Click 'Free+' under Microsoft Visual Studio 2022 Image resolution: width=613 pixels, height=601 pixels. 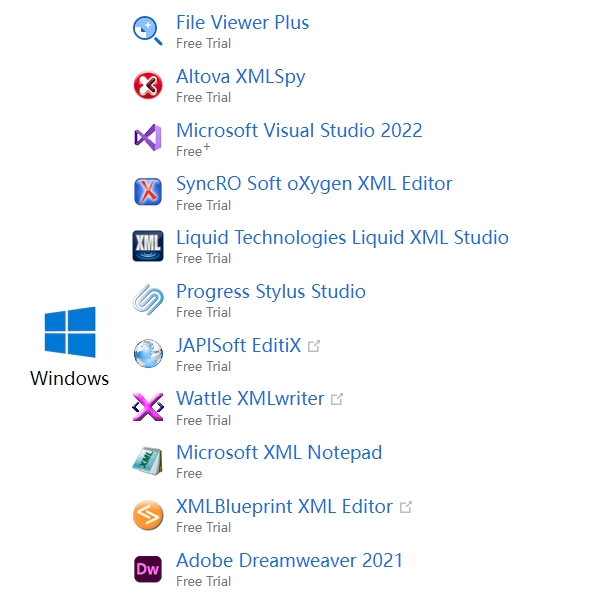(193, 151)
